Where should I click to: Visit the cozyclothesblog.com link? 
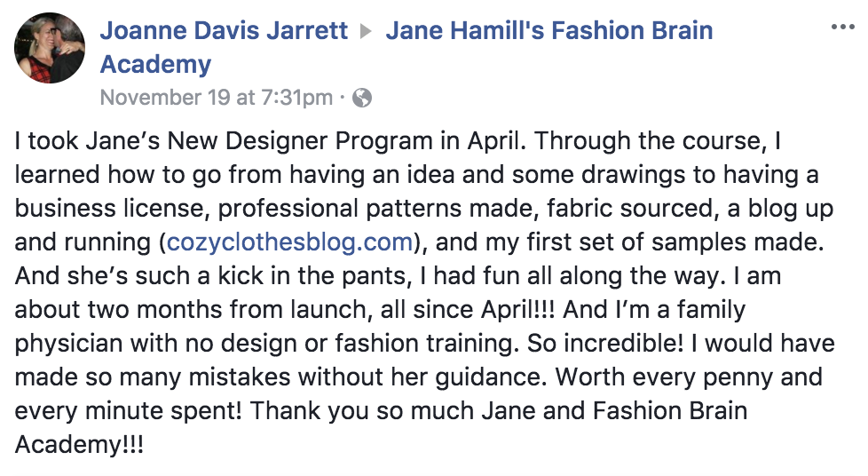[289, 242]
